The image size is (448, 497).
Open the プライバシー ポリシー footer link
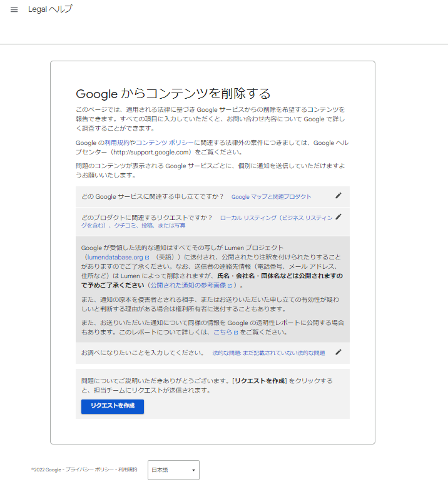[x=89, y=469]
